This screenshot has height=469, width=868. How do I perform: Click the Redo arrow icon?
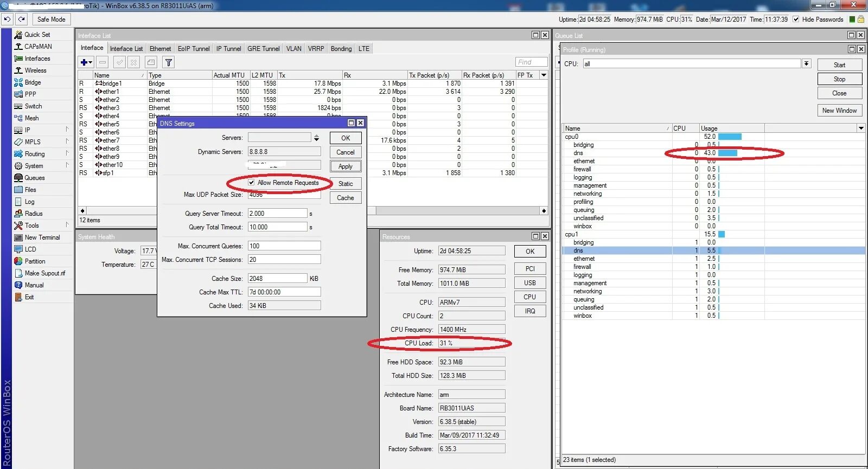click(x=22, y=19)
